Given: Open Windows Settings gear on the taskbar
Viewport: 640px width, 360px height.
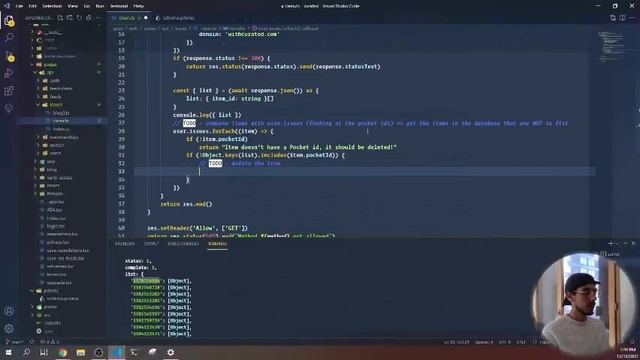Looking at the screenshot, I should click(x=171, y=352).
